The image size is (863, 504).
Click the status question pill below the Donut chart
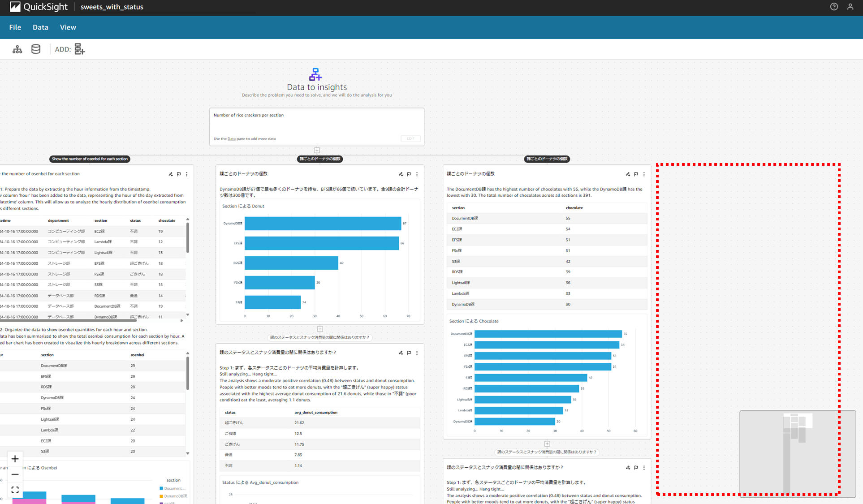point(320,337)
